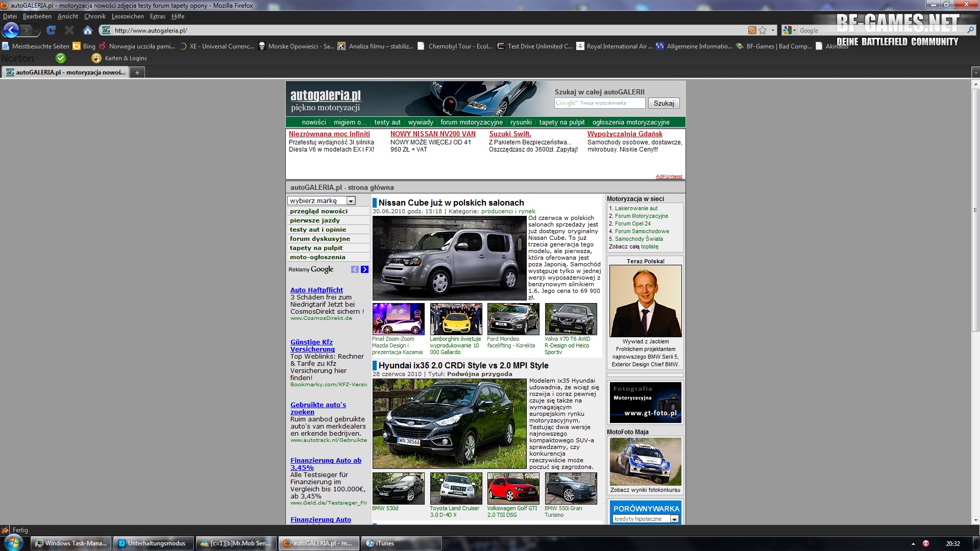The width and height of the screenshot is (980, 551).
Task: Open the search engine selector dropdown
Action: pyautogui.click(x=790, y=30)
